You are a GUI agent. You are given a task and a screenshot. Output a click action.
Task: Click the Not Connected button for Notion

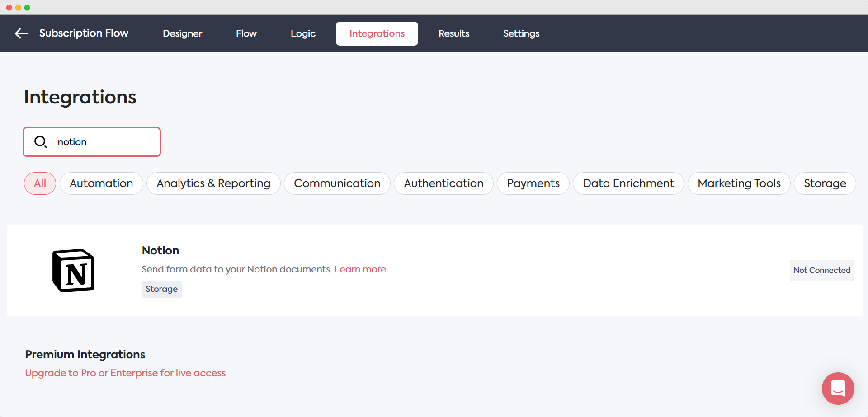821,270
